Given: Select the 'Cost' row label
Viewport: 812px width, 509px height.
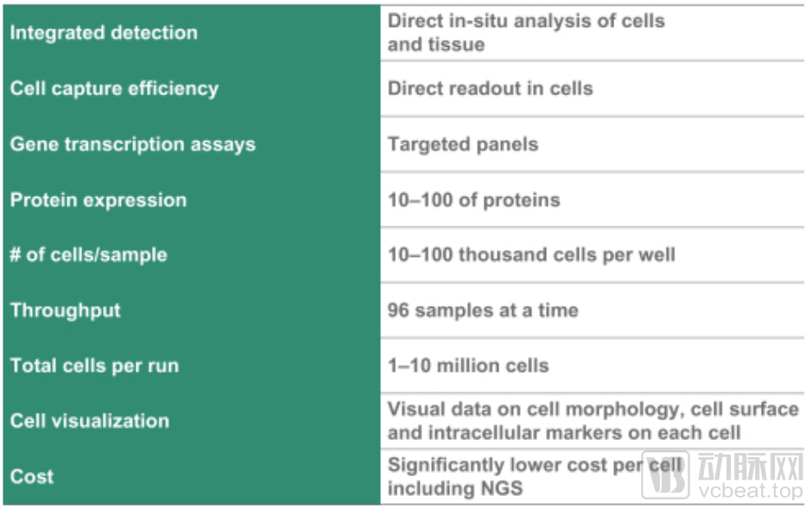Looking at the screenshot, I should 32,476.
